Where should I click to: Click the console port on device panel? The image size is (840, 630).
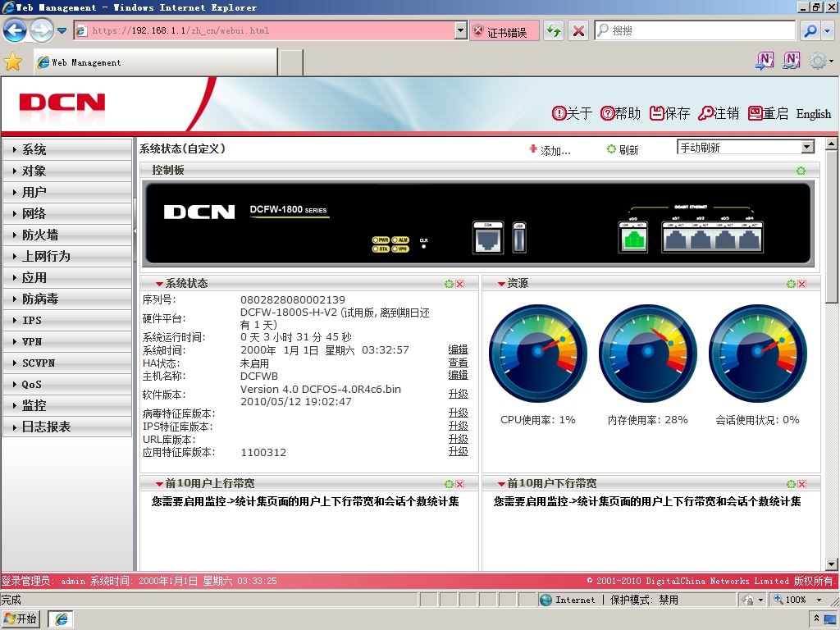click(x=488, y=237)
